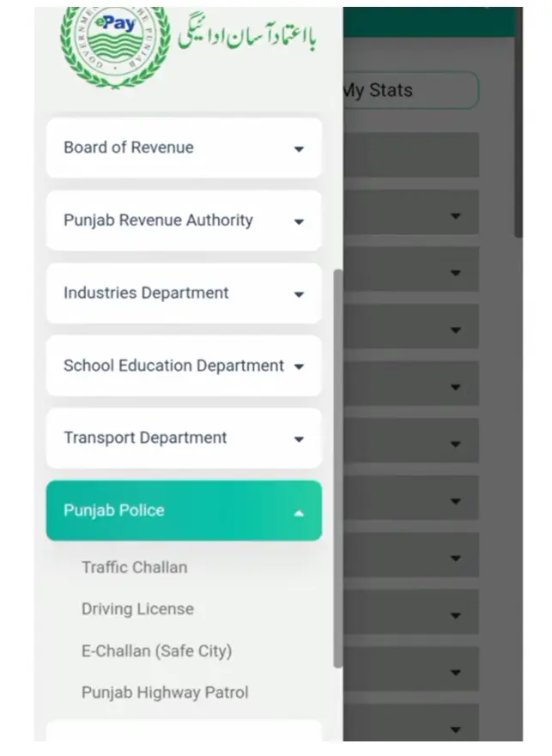Select Driving License under Punjab Police

tap(137, 609)
